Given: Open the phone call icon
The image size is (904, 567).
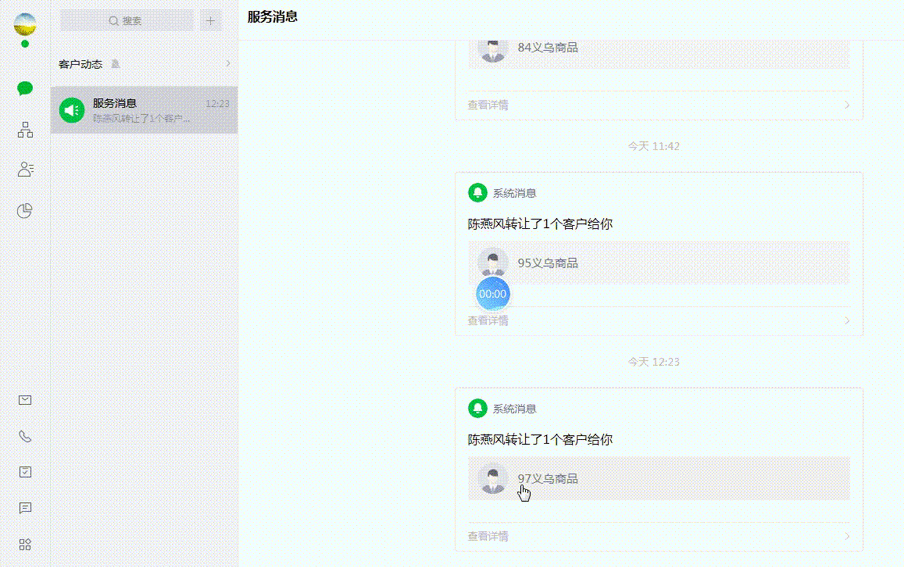Looking at the screenshot, I should 25,436.
